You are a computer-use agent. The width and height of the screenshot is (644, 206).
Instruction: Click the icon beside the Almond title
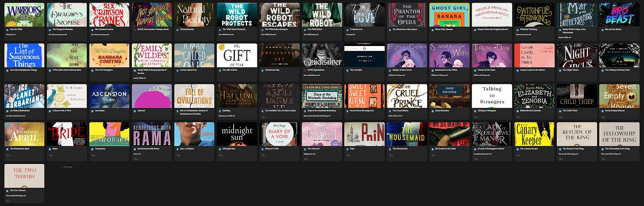(134, 111)
